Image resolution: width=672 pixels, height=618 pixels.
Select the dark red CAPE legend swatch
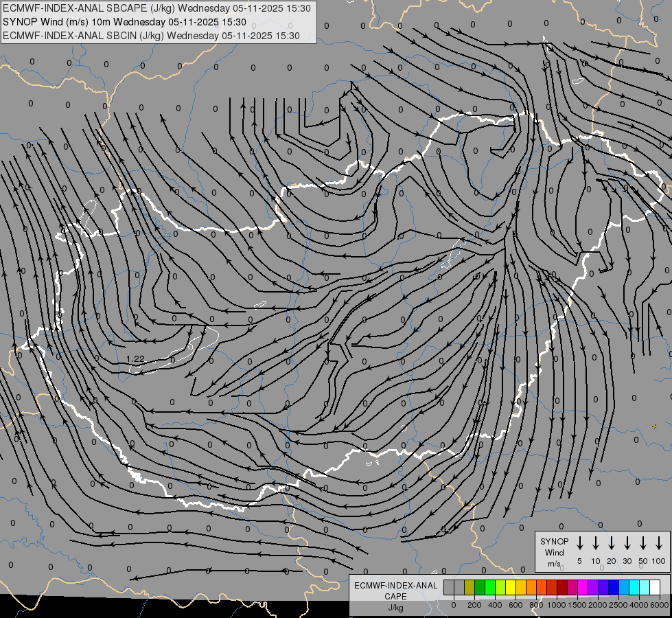pyautogui.click(x=563, y=587)
